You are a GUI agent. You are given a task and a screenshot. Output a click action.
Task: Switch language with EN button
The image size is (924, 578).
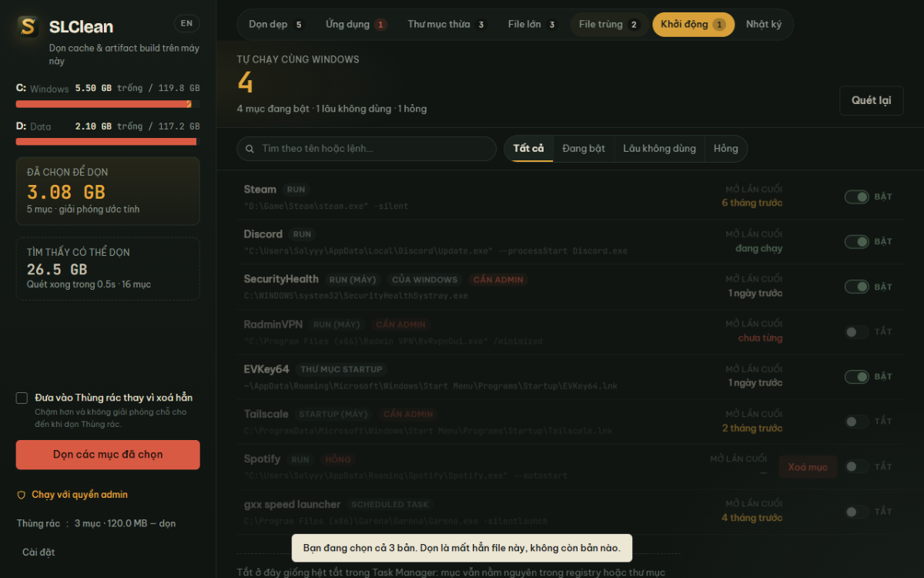point(186,24)
